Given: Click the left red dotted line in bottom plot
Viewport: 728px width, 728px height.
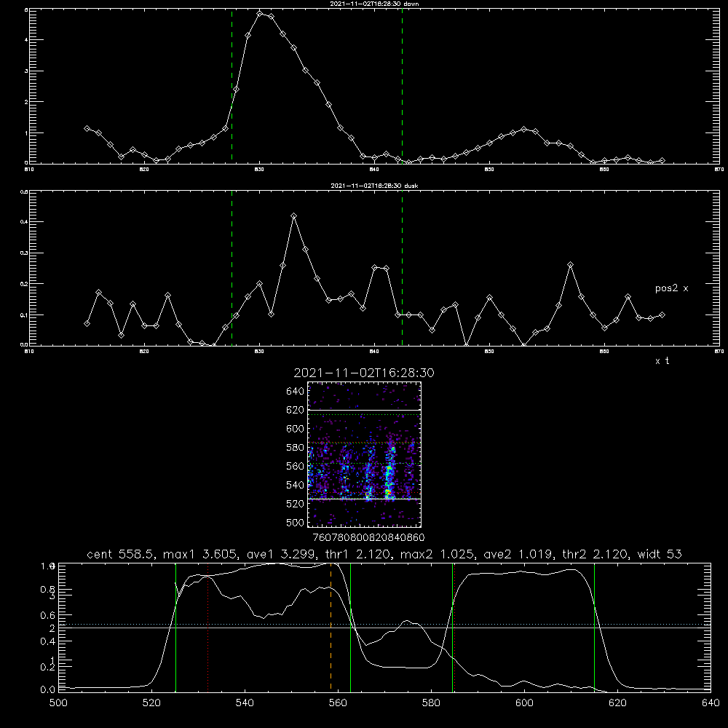Looking at the screenshot, I should coord(208,627).
